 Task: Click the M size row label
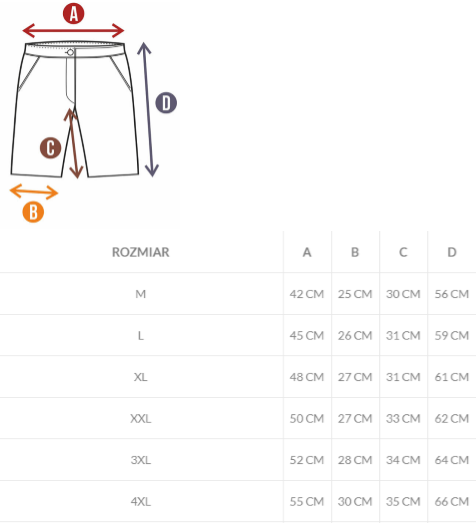point(140,294)
